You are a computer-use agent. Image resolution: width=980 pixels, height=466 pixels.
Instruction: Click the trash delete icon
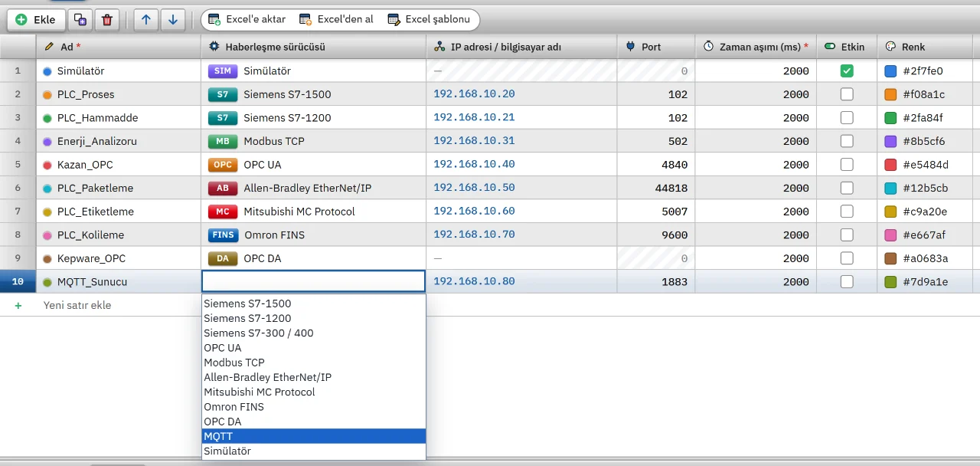click(107, 20)
